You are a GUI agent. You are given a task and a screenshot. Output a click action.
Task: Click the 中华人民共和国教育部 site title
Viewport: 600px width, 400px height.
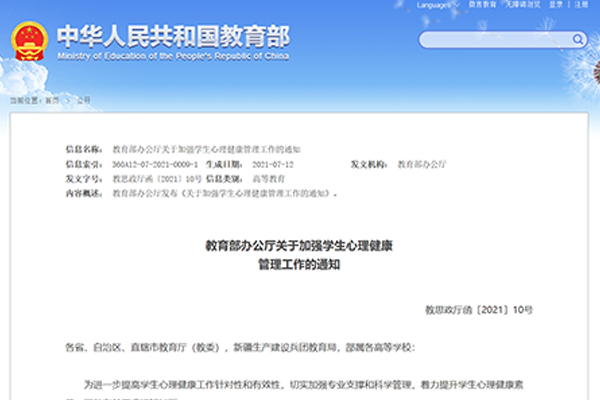(172, 36)
